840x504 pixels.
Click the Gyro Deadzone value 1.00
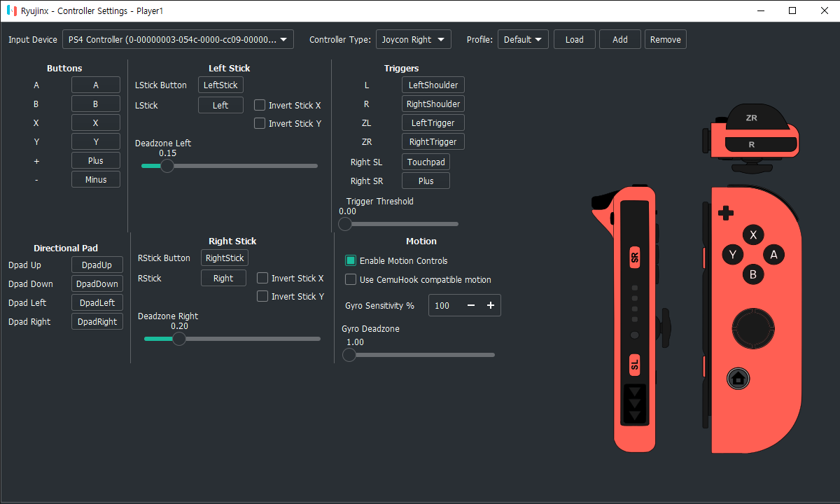click(356, 342)
